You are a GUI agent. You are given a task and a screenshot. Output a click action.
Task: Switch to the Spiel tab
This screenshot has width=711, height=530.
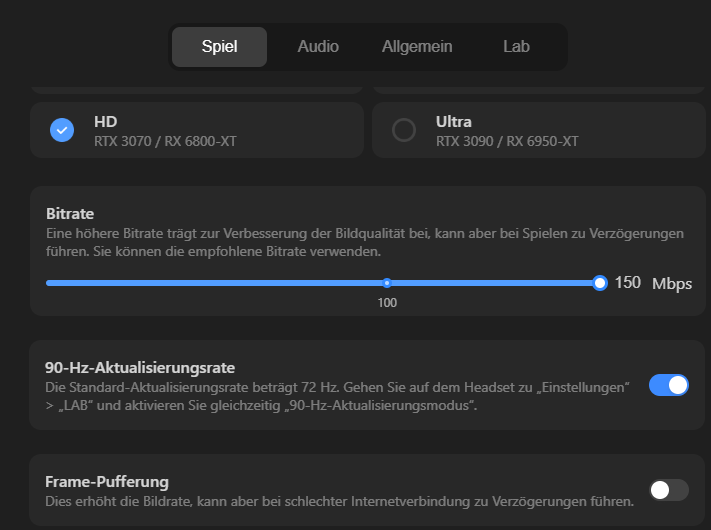(219, 47)
